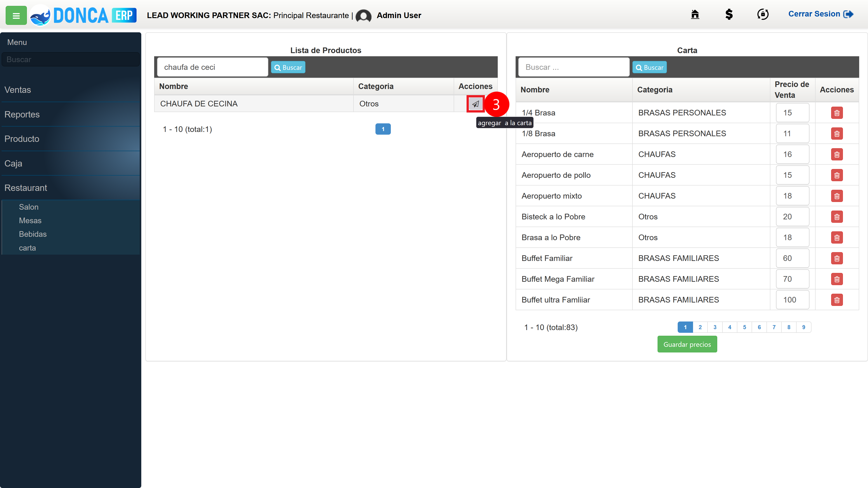868x488 pixels.
Task: Open the Producto sidebar menu
Action: [x=71, y=139]
